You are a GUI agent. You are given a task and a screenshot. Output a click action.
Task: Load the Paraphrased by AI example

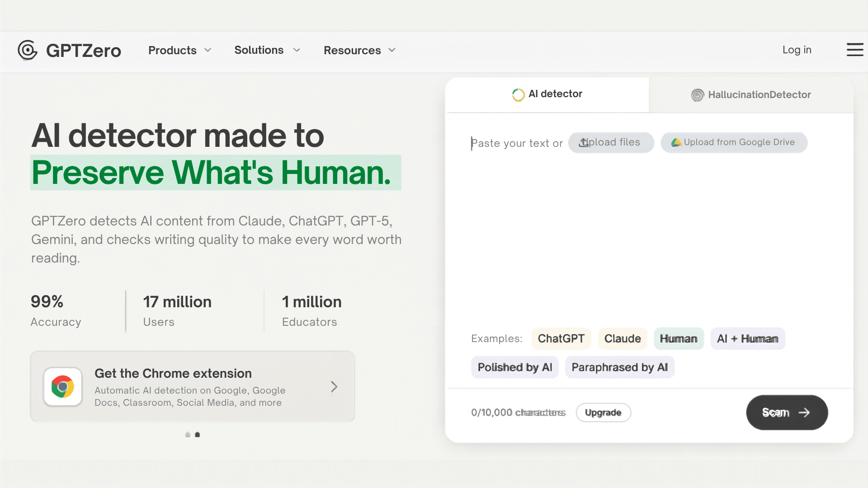click(x=620, y=367)
